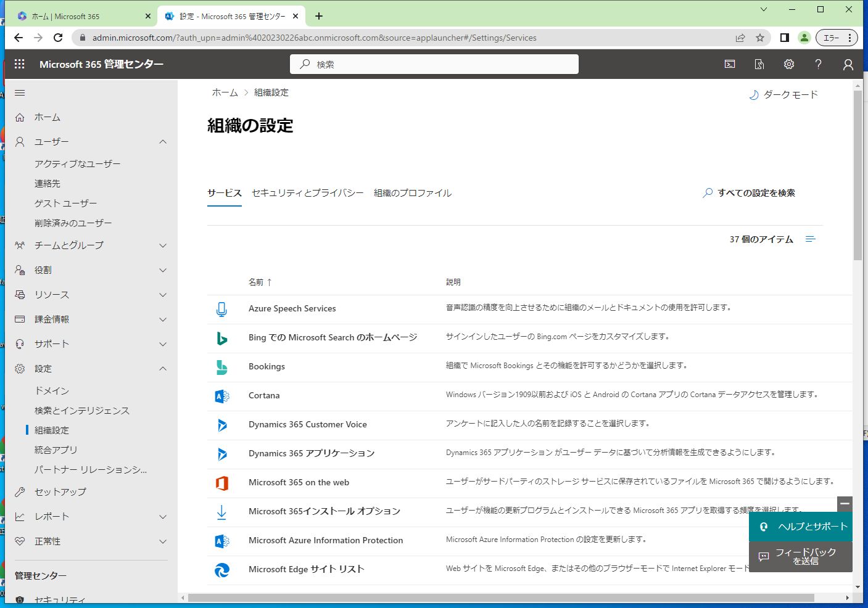Open Microsoft Edge サイト リスト settings

pyautogui.click(x=307, y=570)
